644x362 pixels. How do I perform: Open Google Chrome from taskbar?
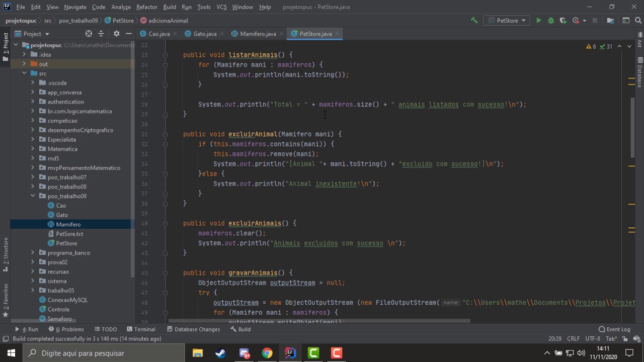pos(267,353)
